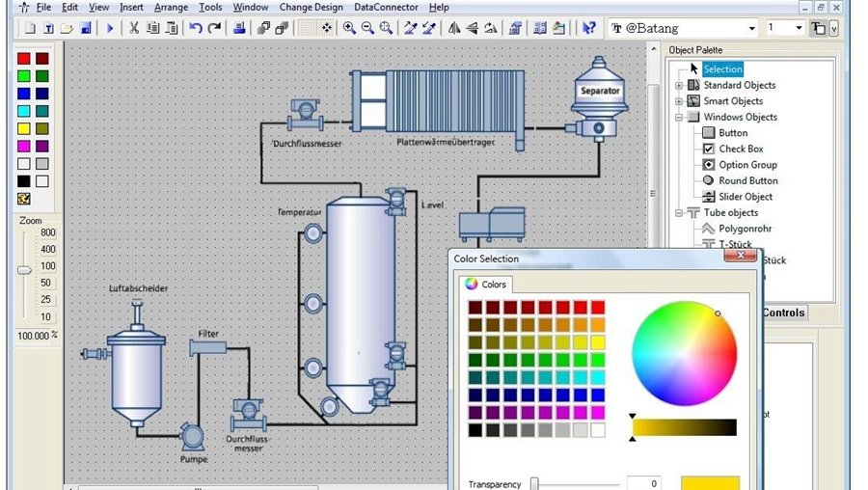The height and width of the screenshot is (490, 868).
Task: Click the context Help pointer icon
Action: click(589, 28)
